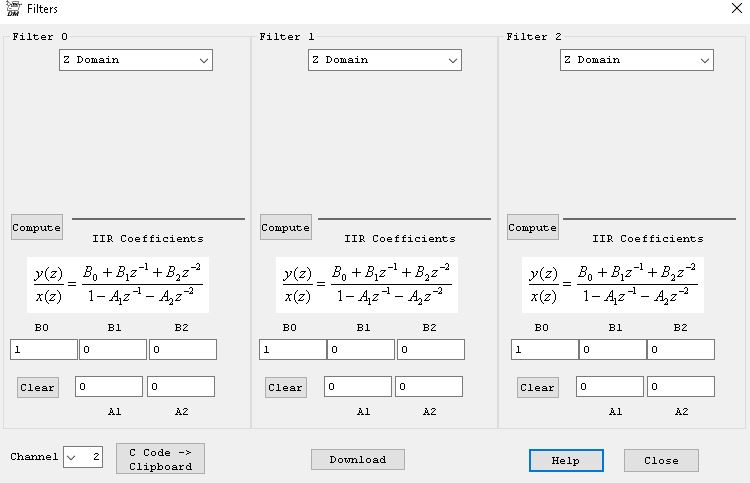Click the Download button
The width and height of the screenshot is (750, 483).
pyautogui.click(x=357, y=459)
